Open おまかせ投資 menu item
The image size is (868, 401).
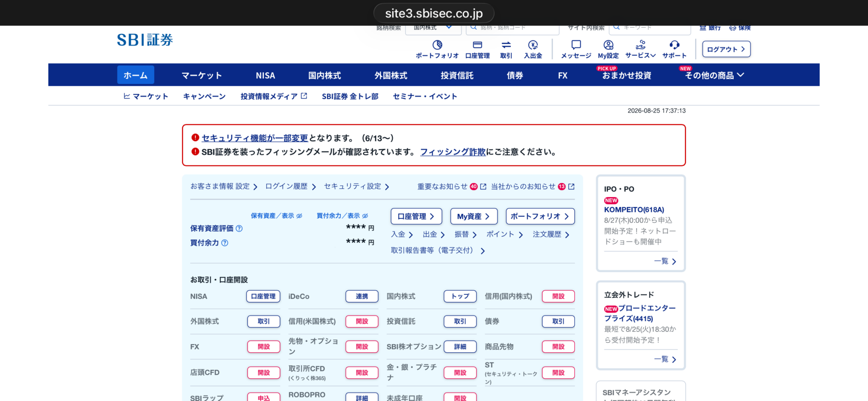point(627,75)
